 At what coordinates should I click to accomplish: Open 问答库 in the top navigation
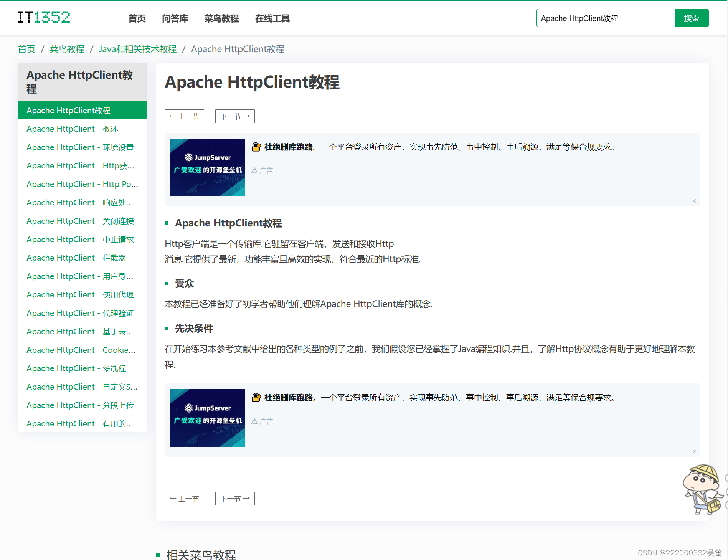pos(175,18)
